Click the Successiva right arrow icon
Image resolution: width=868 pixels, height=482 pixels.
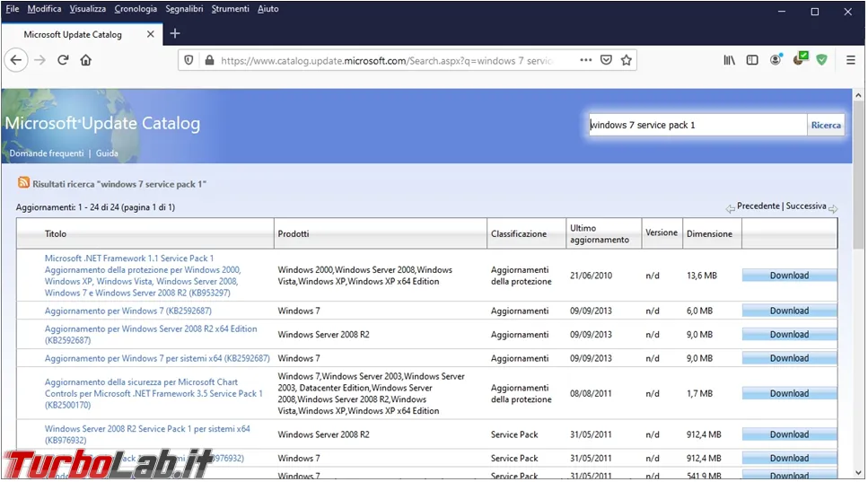833,208
